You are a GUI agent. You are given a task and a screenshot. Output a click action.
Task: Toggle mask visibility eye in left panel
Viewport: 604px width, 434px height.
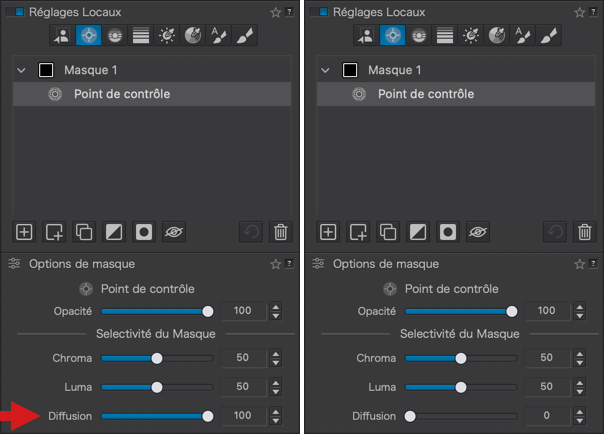click(x=174, y=232)
